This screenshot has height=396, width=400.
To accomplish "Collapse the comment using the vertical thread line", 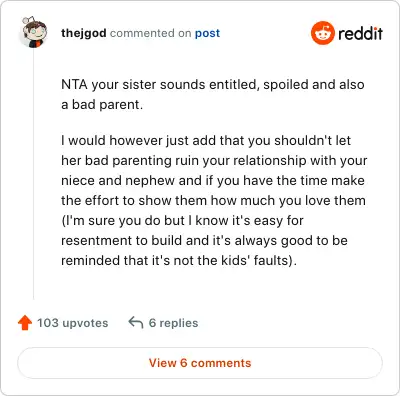I will pos(34,175).
